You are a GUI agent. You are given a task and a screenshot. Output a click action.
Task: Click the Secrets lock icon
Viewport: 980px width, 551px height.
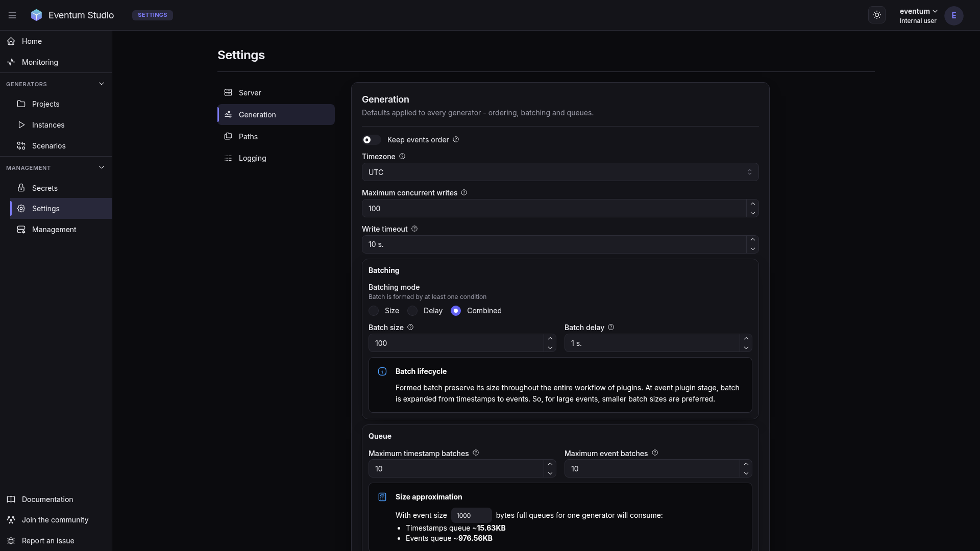coord(21,188)
